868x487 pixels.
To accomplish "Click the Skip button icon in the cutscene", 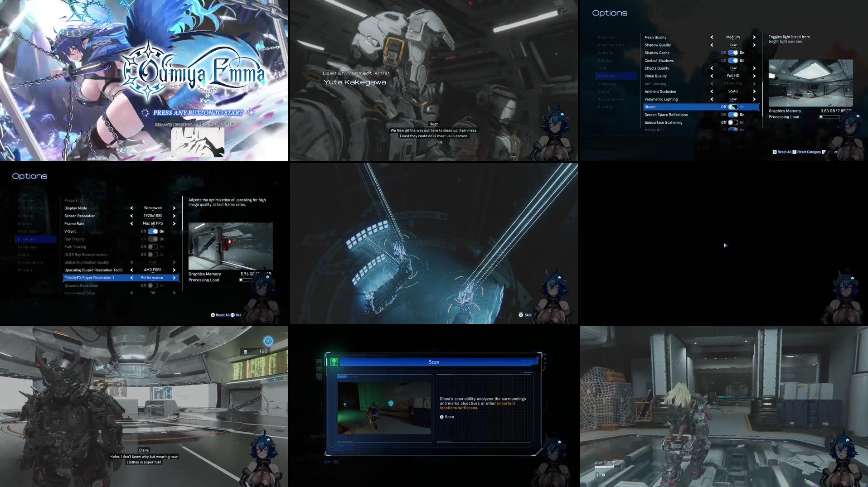I will click(521, 315).
